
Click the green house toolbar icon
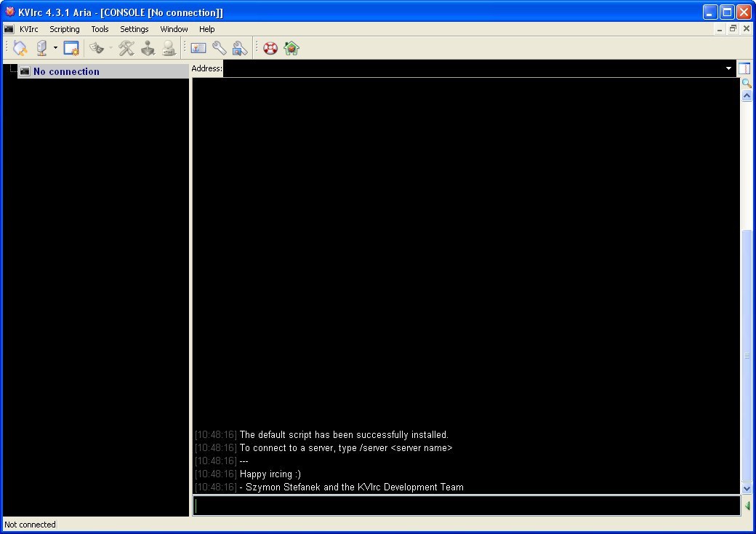(x=291, y=48)
